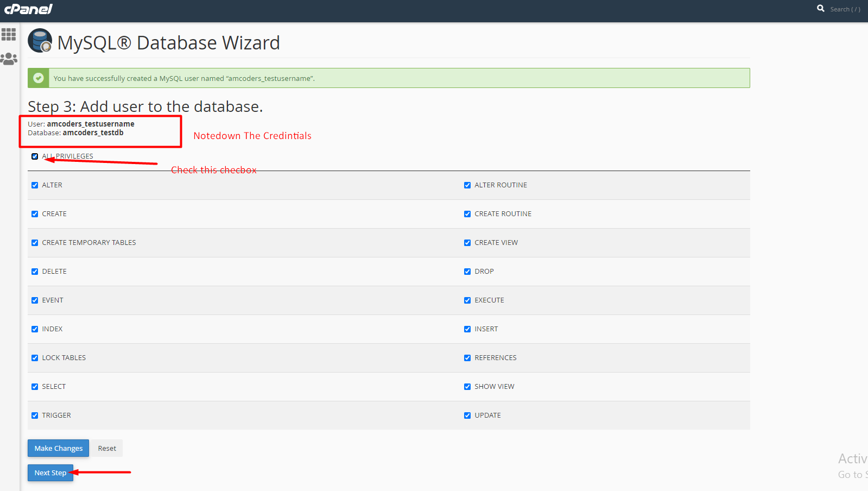Image resolution: width=868 pixels, height=491 pixels.
Task: Click the Reset button
Action: pyautogui.click(x=107, y=448)
